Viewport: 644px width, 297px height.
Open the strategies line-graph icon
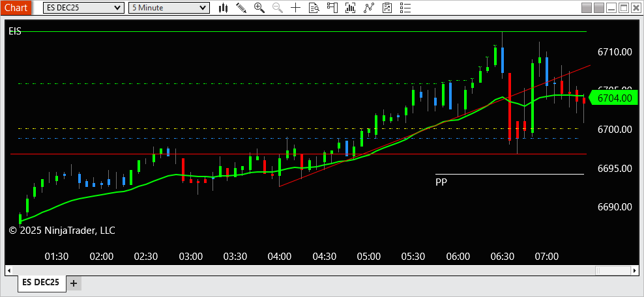[x=369, y=7]
